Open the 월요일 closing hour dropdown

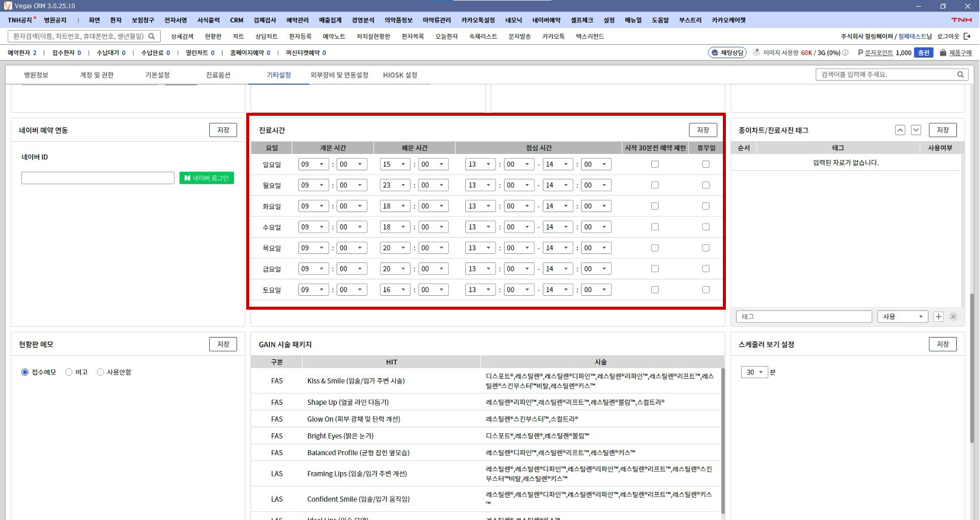pyautogui.click(x=394, y=185)
